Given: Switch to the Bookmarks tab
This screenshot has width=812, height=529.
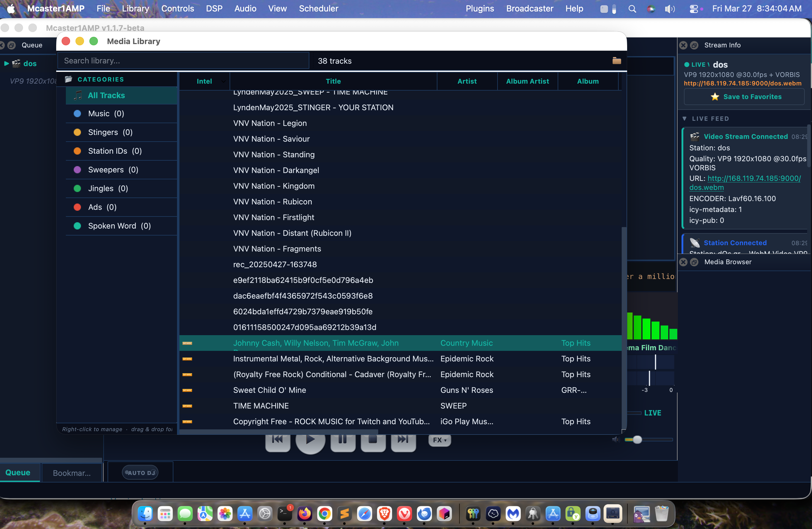Looking at the screenshot, I should 71,473.
